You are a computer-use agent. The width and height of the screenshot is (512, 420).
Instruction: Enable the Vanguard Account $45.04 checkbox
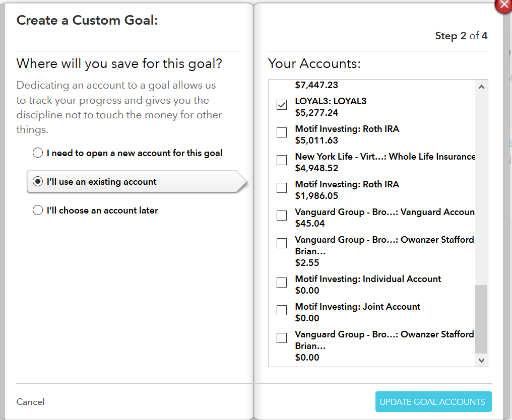282,216
